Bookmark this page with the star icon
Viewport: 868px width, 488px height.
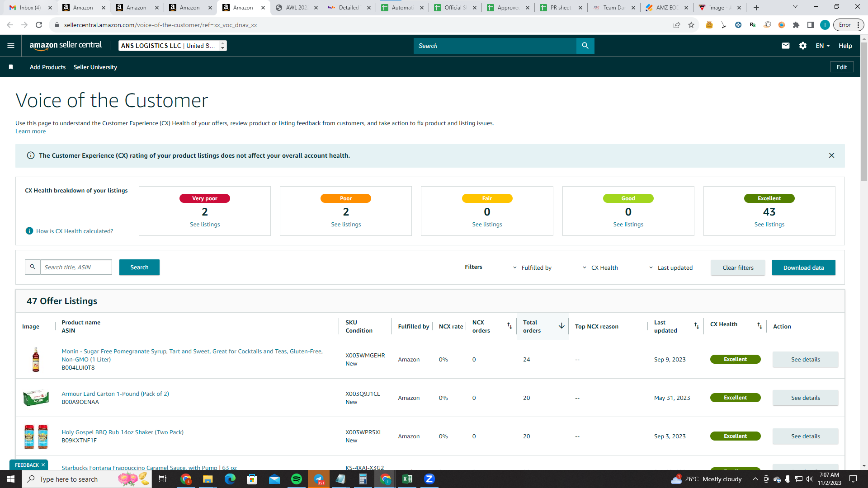coord(691,25)
